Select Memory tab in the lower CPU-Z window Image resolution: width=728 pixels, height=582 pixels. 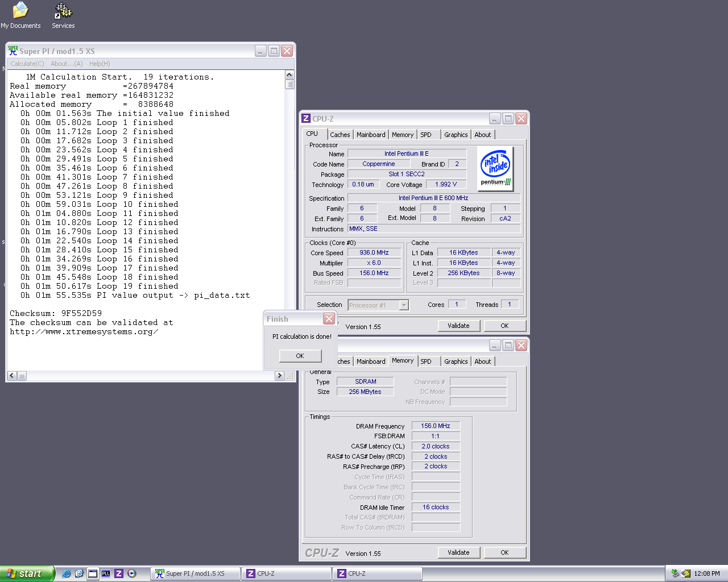403,360
